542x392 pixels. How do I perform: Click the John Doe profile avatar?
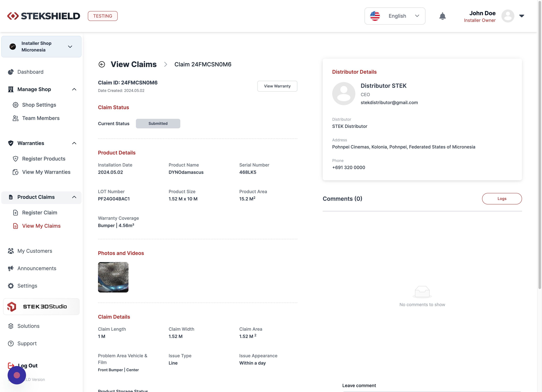[508, 16]
